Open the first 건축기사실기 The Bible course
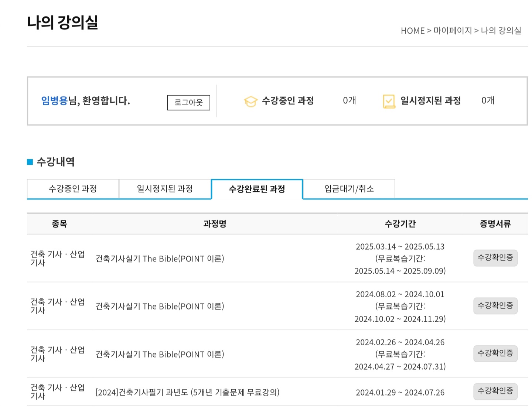This screenshot has height=407, width=532. 160,259
